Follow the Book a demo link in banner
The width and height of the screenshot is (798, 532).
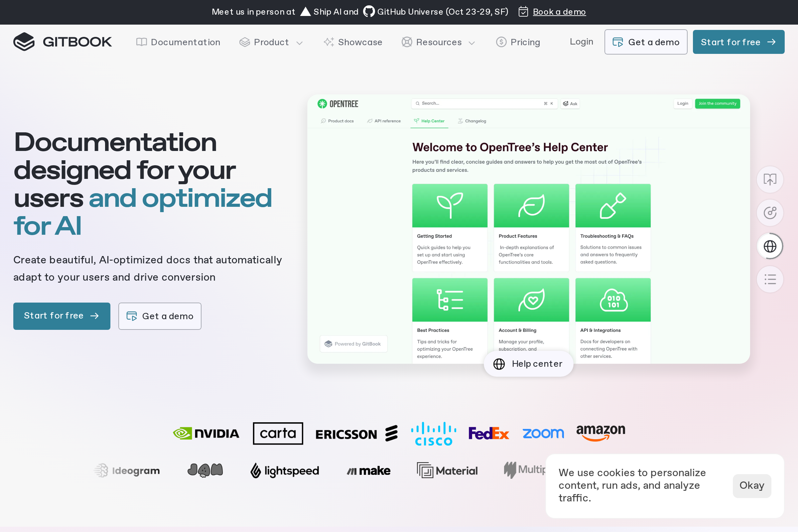(559, 12)
